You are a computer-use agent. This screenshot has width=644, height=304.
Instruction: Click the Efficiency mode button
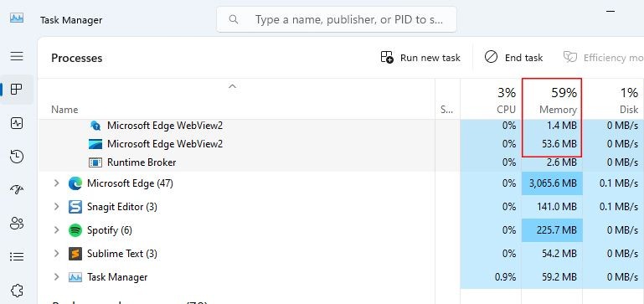pyautogui.click(x=603, y=58)
